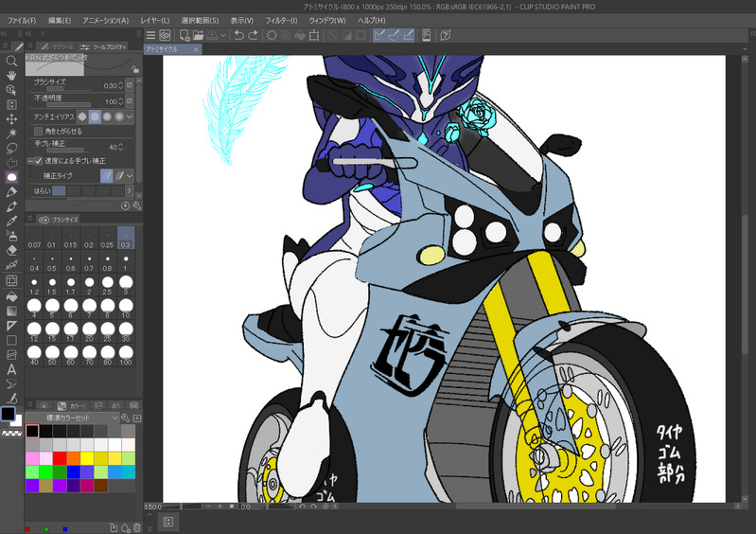The width and height of the screenshot is (756, 534).
Task: Click the Undo arrow in command bar
Action: (x=238, y=35)
